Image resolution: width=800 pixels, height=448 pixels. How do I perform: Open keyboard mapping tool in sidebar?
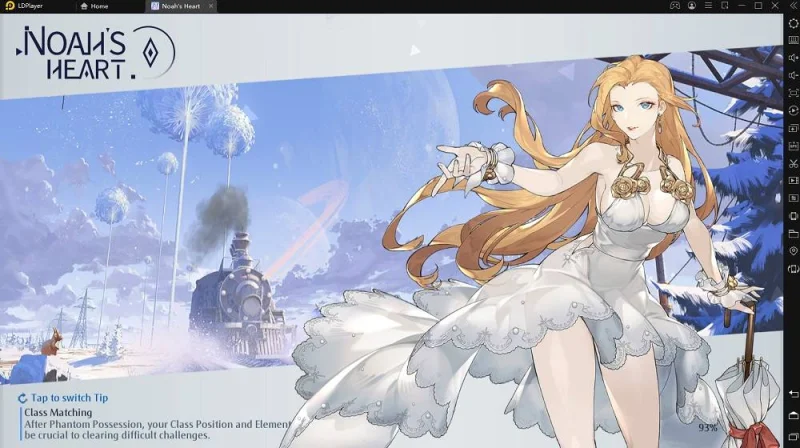793,40
